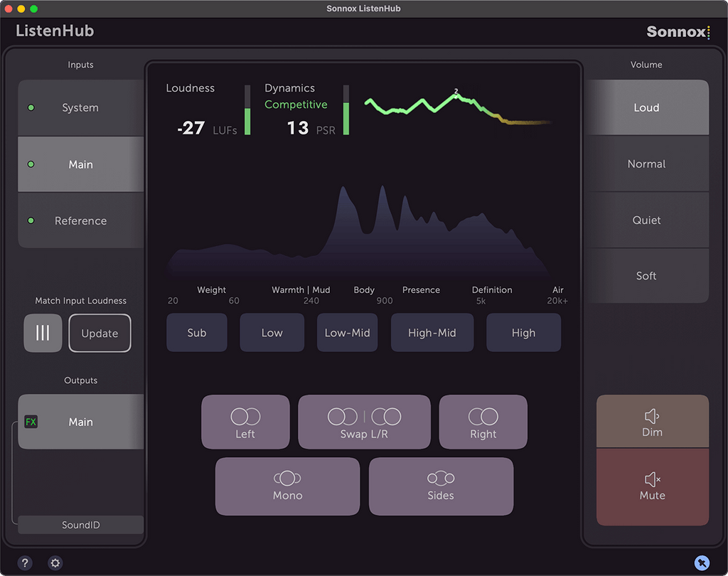Minimize the Sonnox ListenHub window
Screen dimensions: 728x576
point(21,9)
